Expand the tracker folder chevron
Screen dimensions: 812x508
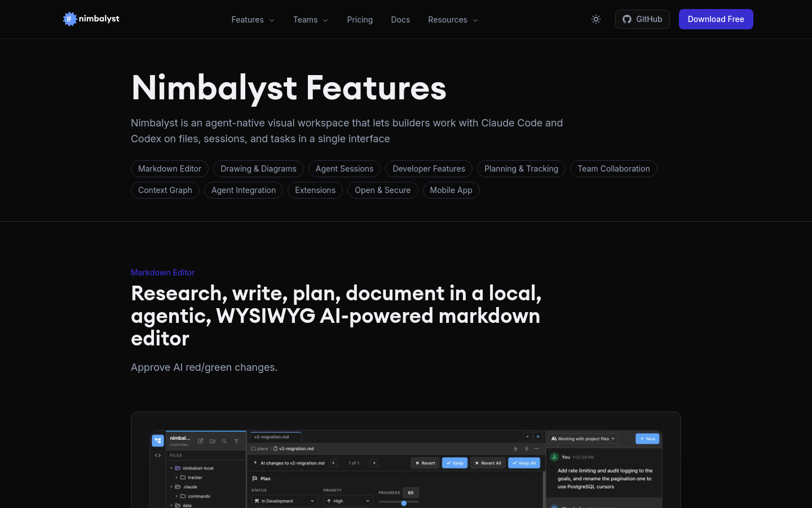(176, 478)
